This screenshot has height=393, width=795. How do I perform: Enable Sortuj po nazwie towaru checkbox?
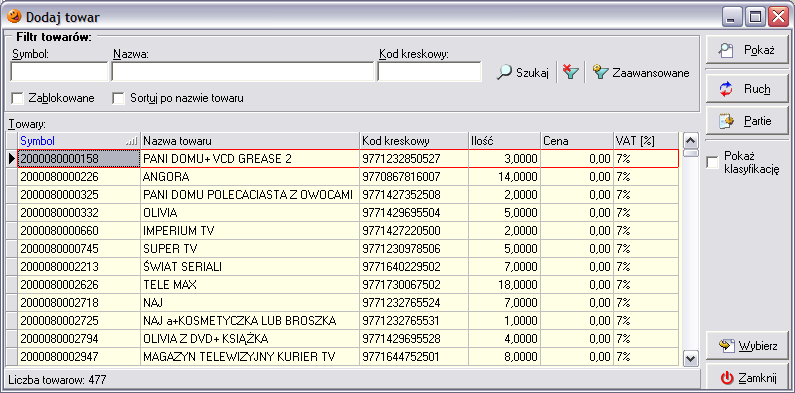pos(118,98)
